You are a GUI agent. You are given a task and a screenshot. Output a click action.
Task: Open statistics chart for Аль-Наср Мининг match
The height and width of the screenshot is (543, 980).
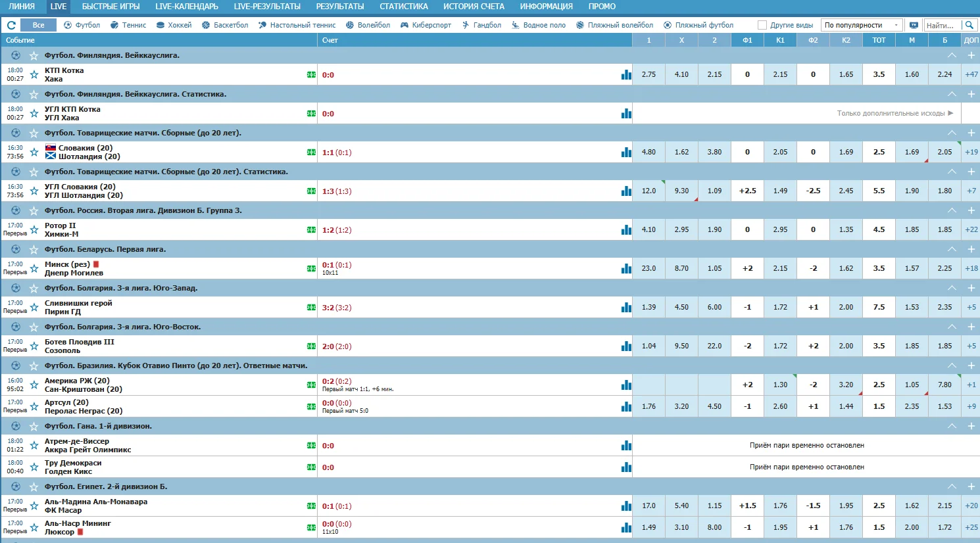pyautogui.click(x=626, y=527)
